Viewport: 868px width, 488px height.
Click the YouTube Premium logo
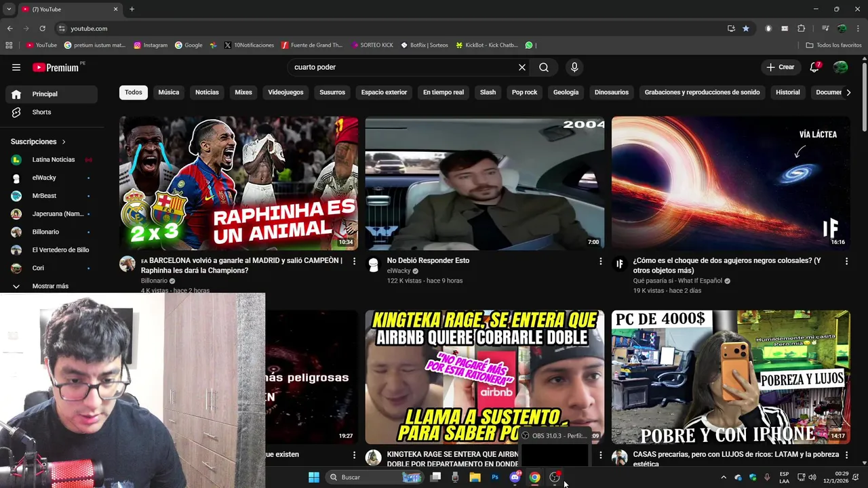coord(56,67)
